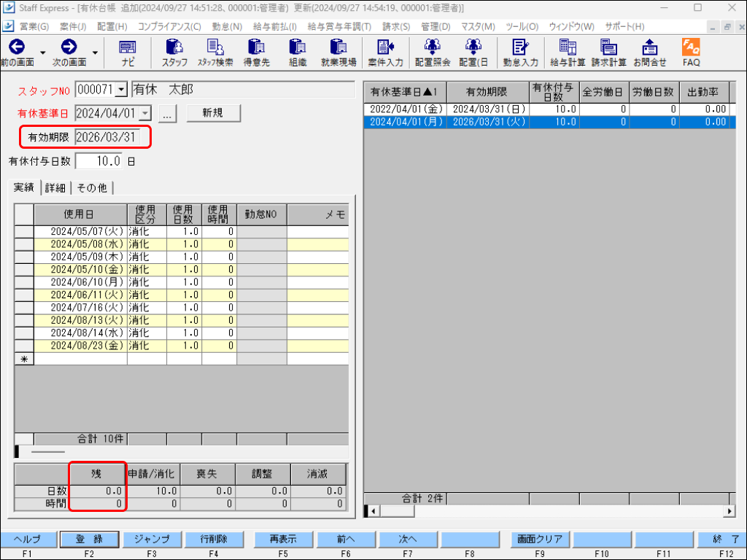Open the 配置(H) menu

(x=112, y=27)
